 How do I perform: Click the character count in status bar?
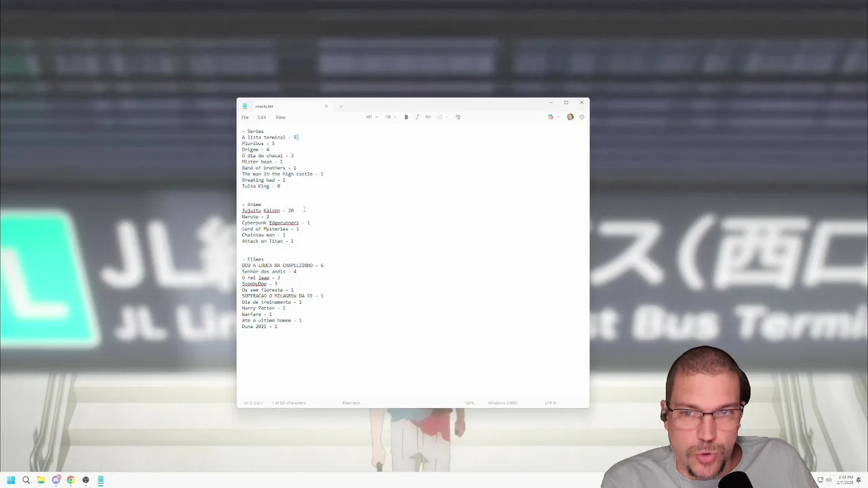[289, 403]
